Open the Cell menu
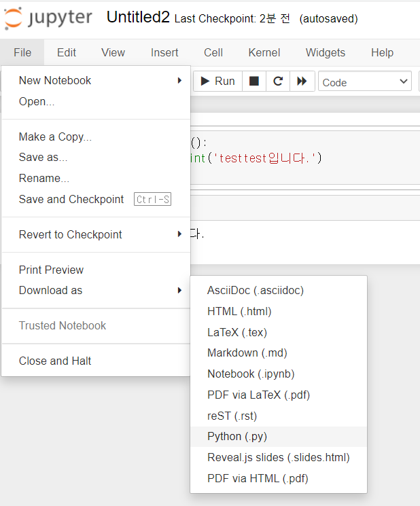The image size is (420, 506). click(213, 52)
